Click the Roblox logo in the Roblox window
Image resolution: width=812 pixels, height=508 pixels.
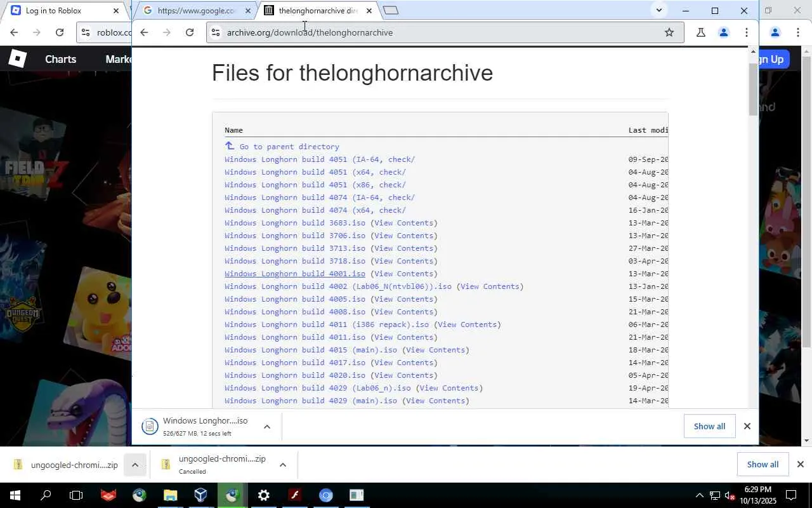(x=17, y=59)
